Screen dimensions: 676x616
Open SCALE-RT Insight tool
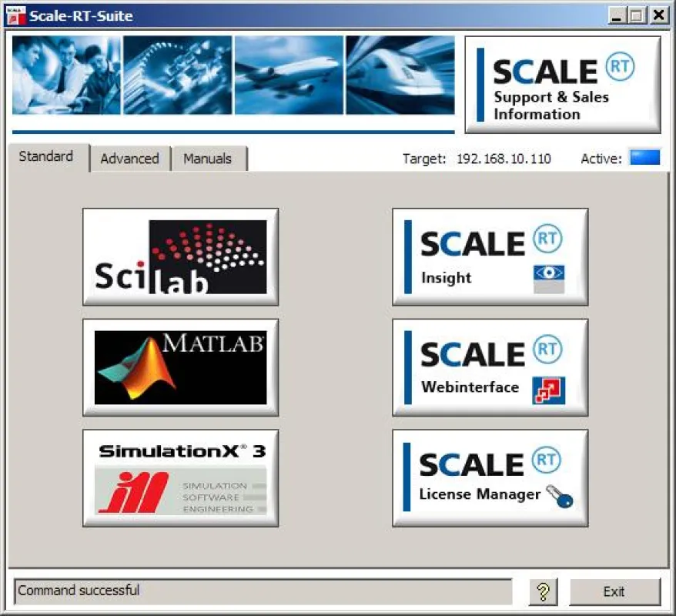(490, 257)
